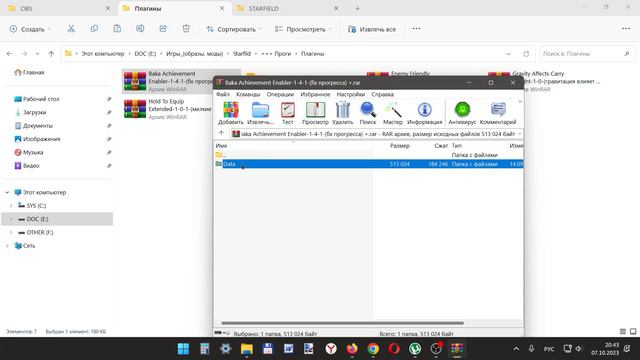
Task: Open Справка menu in WinRAR
Action: pyautogui.click(x=382, y=94)
